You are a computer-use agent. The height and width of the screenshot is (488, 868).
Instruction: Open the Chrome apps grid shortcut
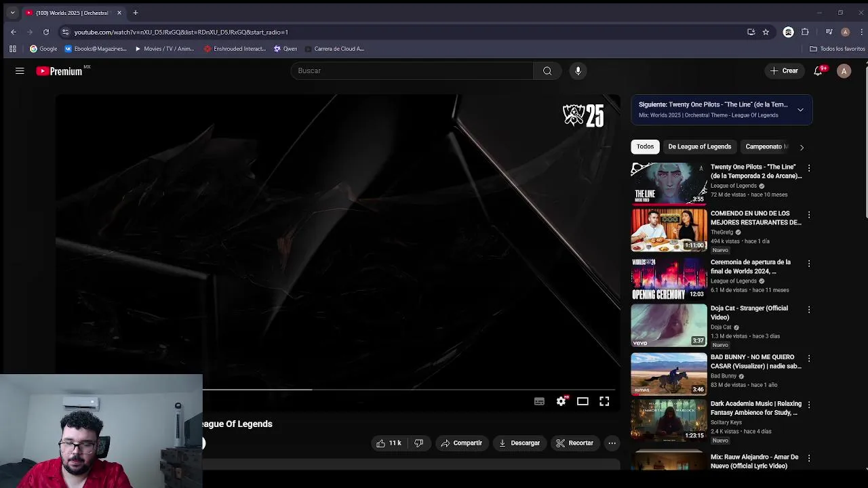[x=12, y=49]
